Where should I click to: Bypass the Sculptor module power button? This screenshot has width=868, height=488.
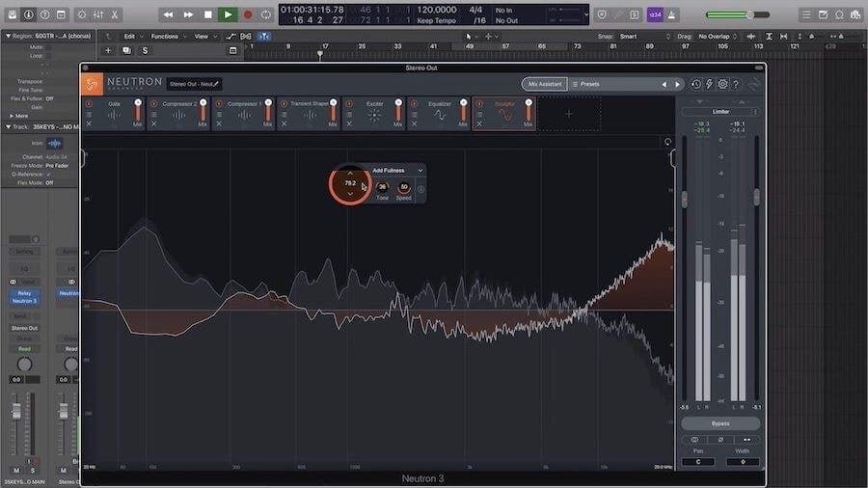click(478, 103)
